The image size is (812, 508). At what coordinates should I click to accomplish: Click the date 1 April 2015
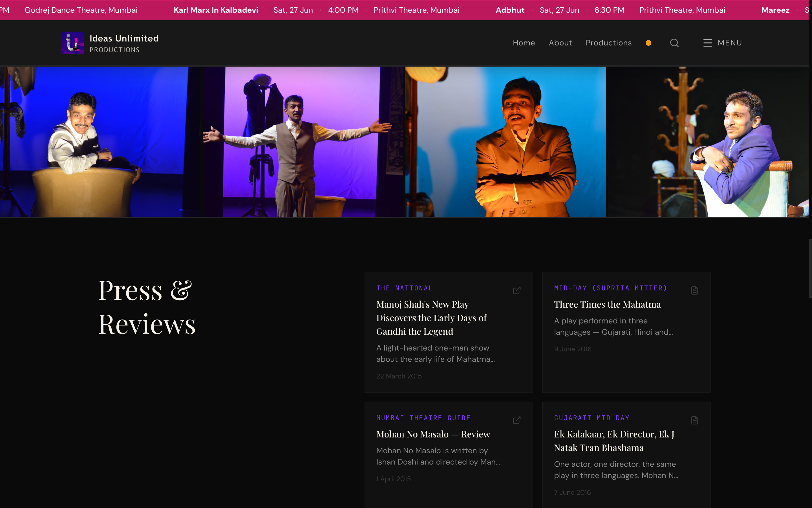coord(393,479)
